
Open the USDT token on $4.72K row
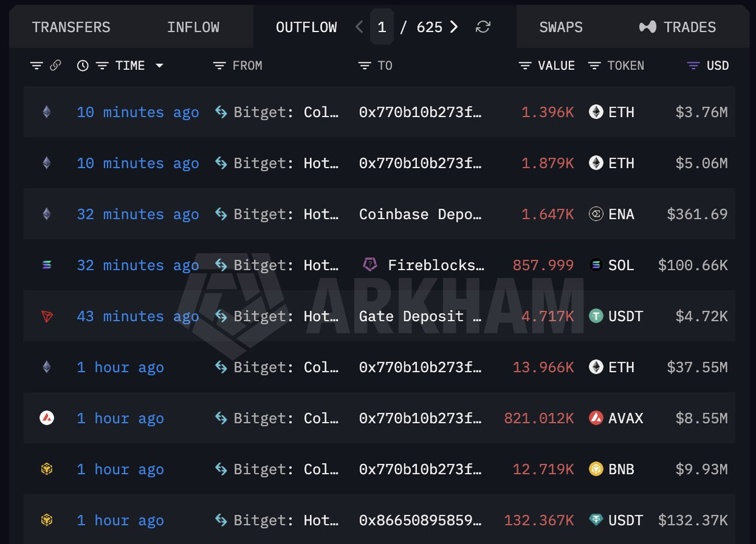[616, 316]
